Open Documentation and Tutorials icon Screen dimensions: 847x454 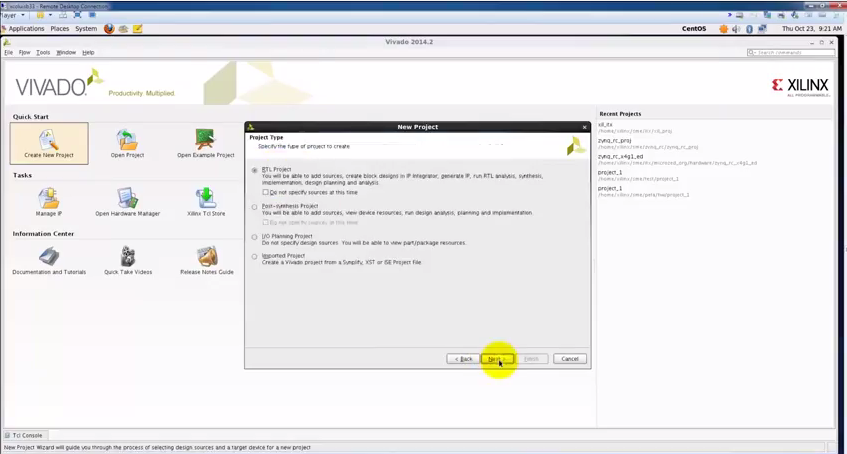click(x=49, y=257)
